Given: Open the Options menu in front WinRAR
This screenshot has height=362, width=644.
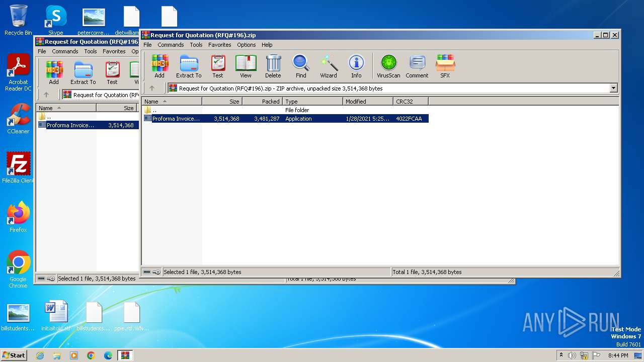Looking at the screenshot, I should point(247,45).
